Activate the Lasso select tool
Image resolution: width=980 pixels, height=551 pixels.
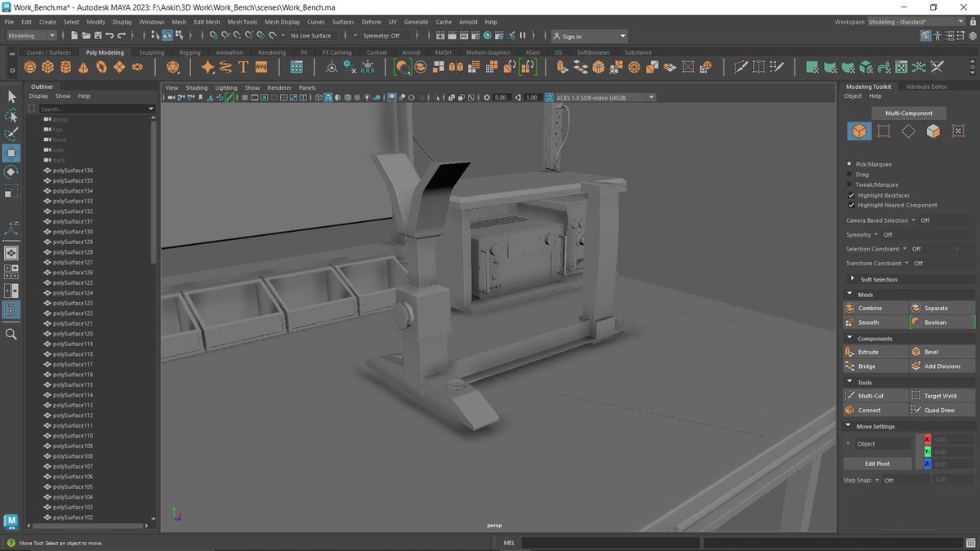pos(11,116)
